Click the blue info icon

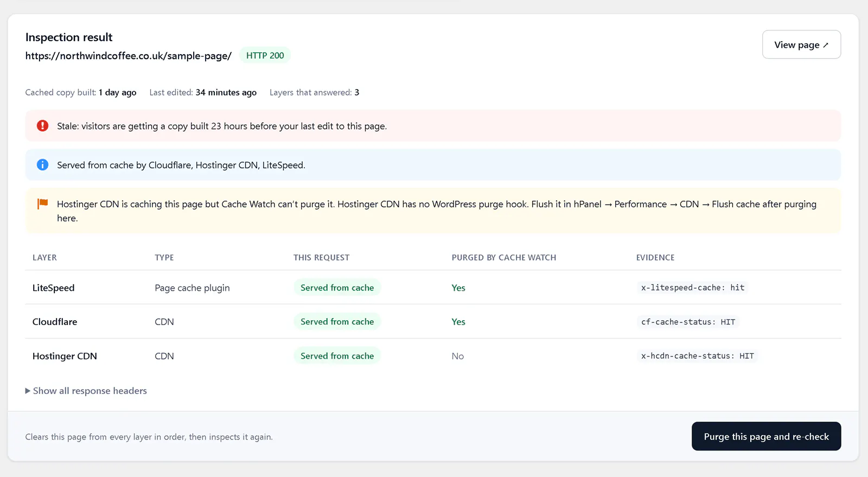(x=42, y=165)
